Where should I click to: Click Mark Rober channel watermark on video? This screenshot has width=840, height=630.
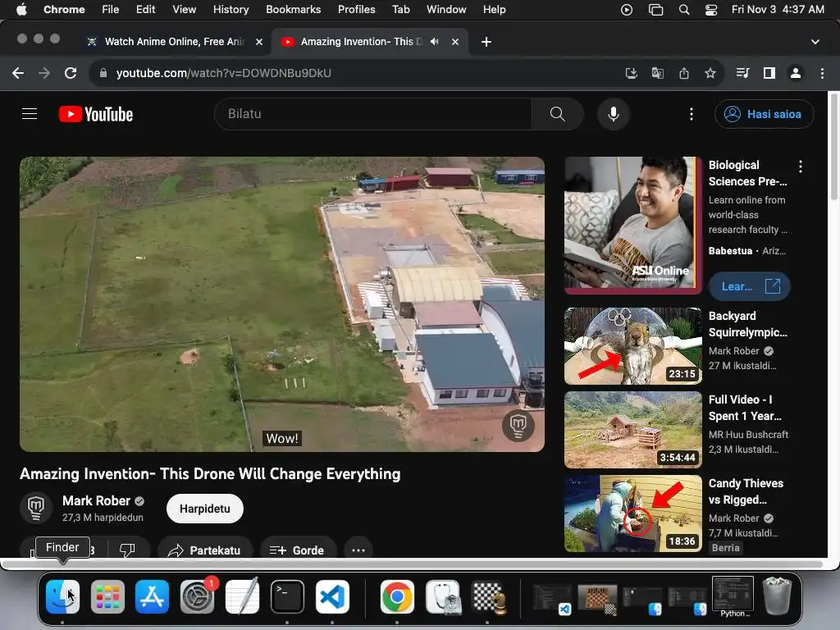[518, 426]
